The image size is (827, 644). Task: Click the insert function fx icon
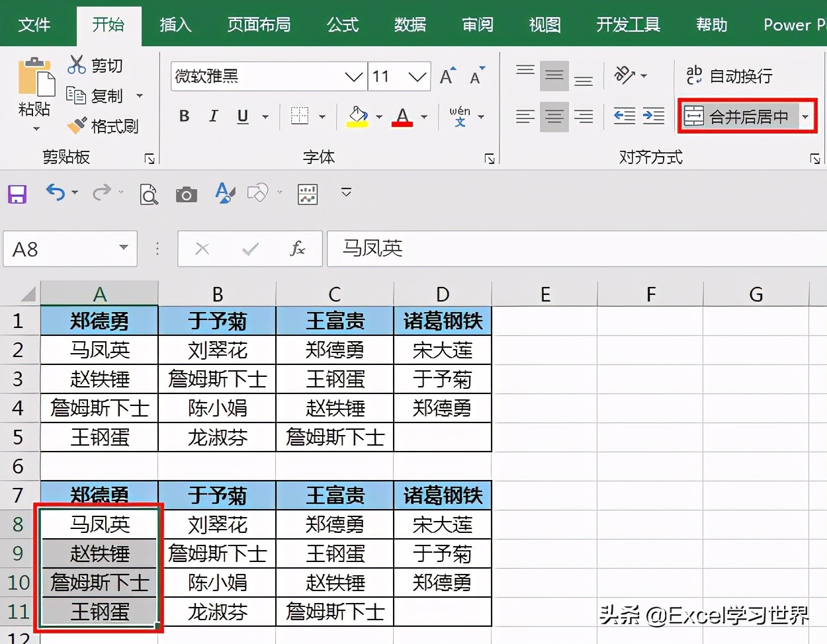(x=298, y=249)
